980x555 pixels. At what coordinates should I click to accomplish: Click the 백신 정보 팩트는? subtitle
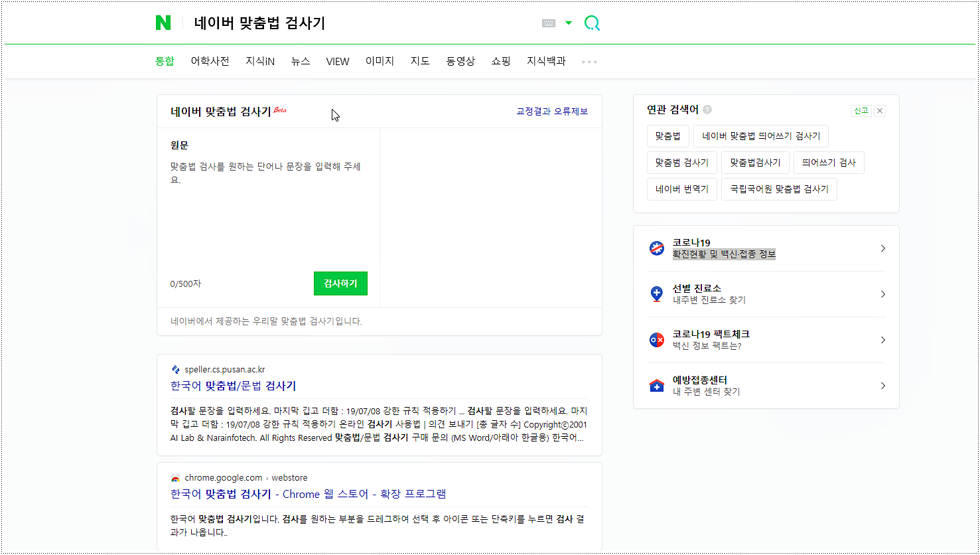tap(707, 346)
